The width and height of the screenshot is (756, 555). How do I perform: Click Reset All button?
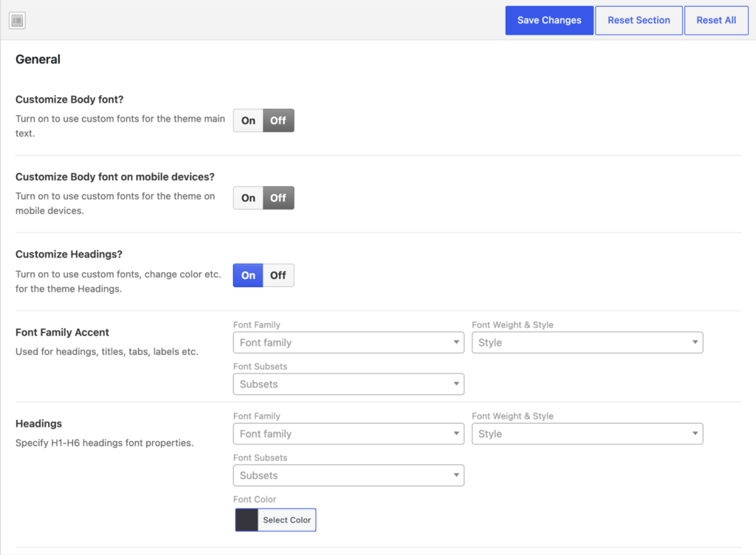coord(716,20)
